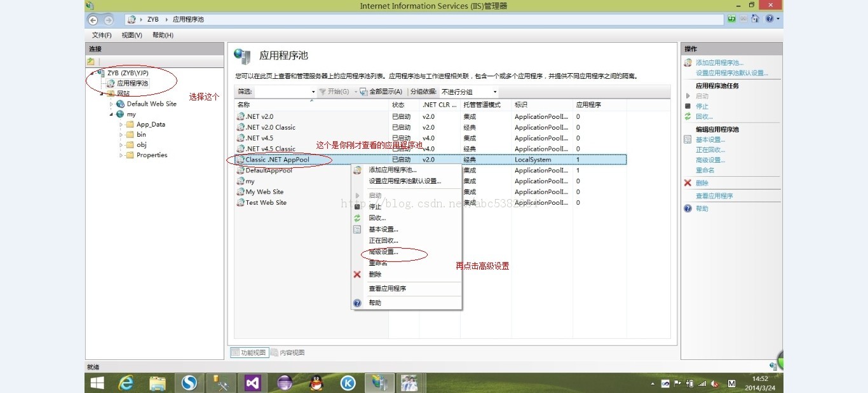Open the filter dropdown arrow
Viewport: 868px width, 393px height.
pos(313,92)
